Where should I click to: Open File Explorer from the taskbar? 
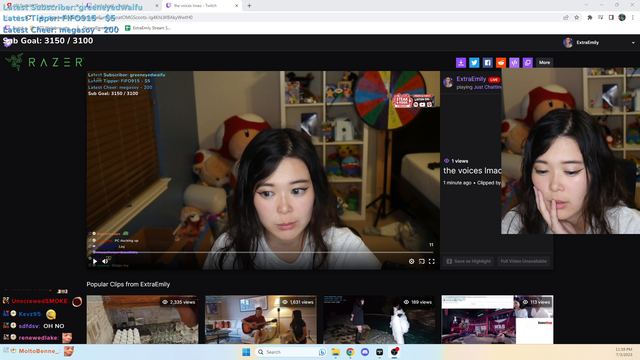coord(336,352)
